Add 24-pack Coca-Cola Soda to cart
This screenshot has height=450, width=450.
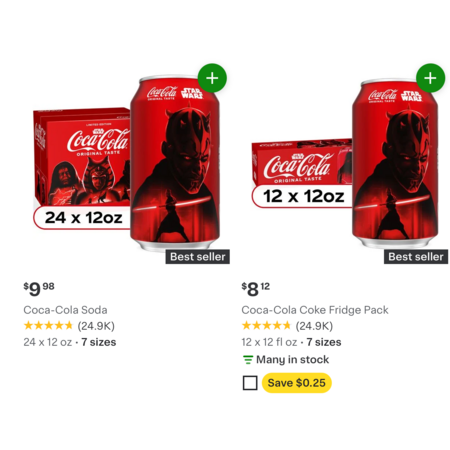pos(212,78)
